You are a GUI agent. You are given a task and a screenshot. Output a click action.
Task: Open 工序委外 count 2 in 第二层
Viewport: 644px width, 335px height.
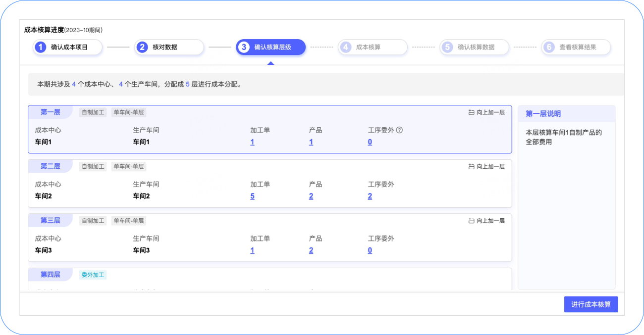click(370, 196)
